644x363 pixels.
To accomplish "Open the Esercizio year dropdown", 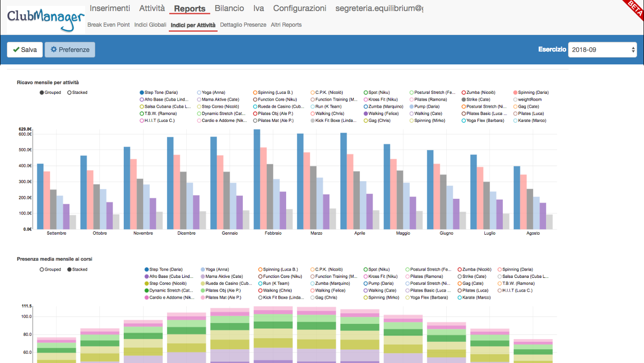I will click(x=602, y=50).
